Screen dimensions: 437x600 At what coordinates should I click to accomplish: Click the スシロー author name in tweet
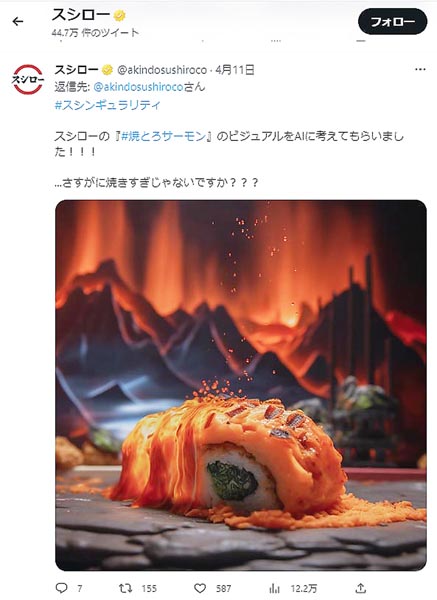pos(77,70)
